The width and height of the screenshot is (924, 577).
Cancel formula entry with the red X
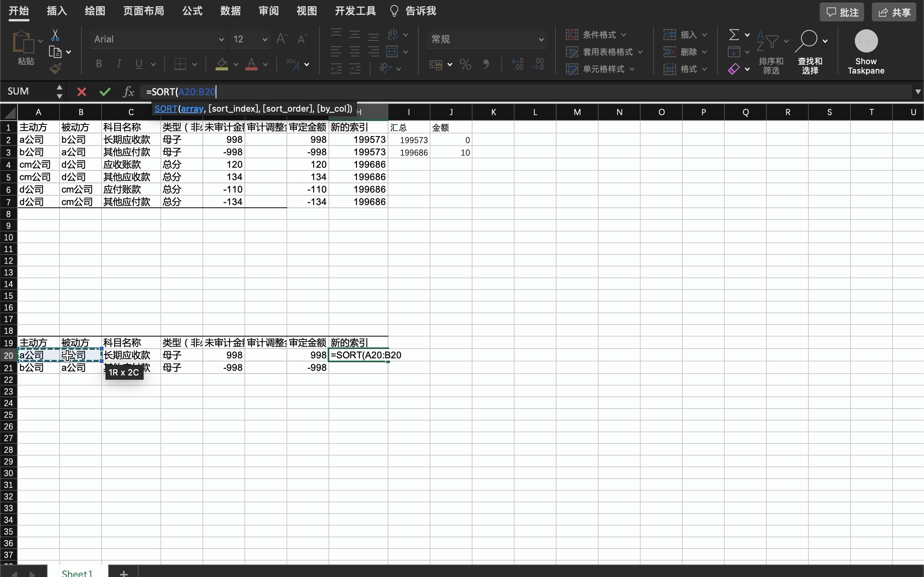point(81,92)
